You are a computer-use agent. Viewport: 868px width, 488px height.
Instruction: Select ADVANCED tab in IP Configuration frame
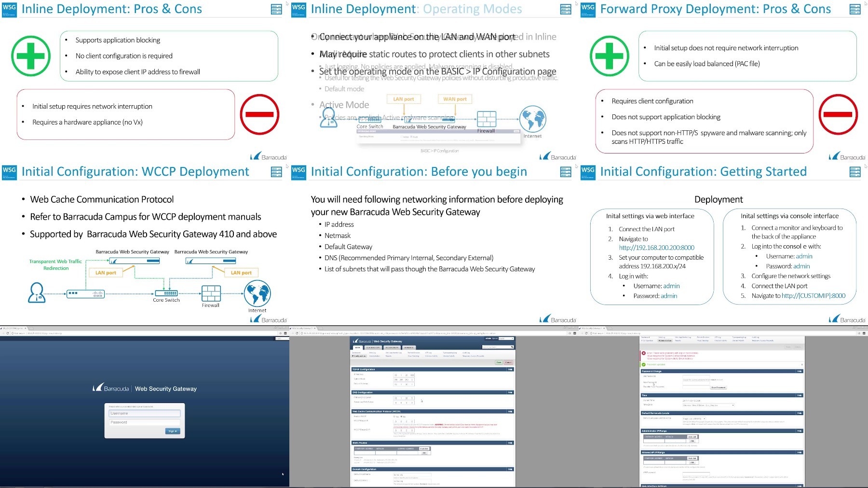(409, 348)
